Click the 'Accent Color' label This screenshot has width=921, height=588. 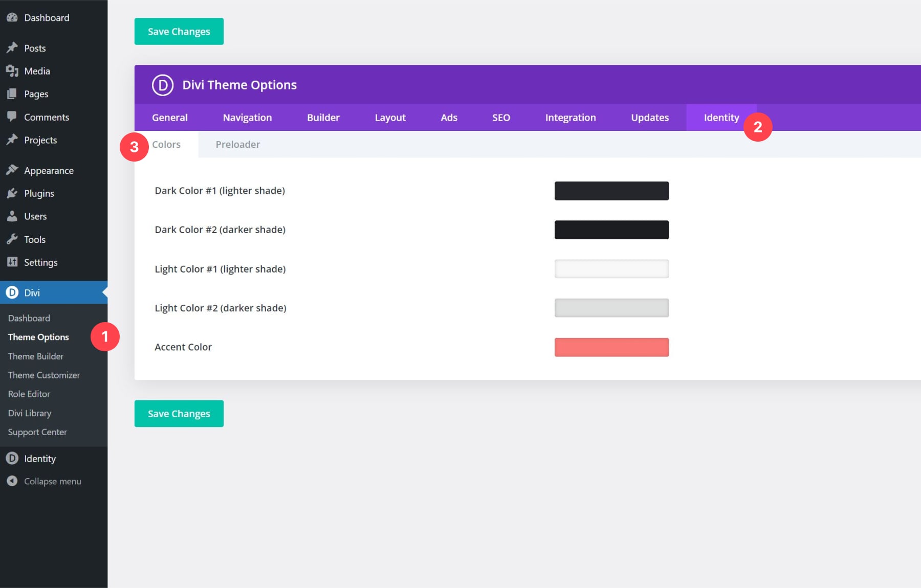click(x=183, y=347)
